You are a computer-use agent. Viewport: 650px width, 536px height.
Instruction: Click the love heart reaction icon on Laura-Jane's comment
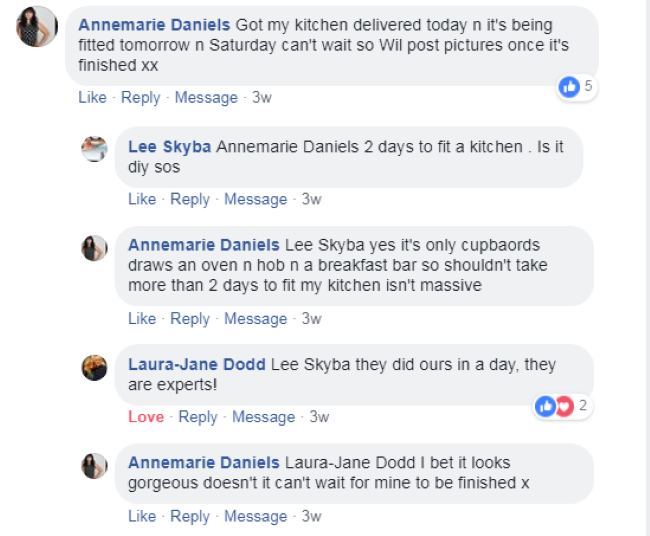[564, 407]
